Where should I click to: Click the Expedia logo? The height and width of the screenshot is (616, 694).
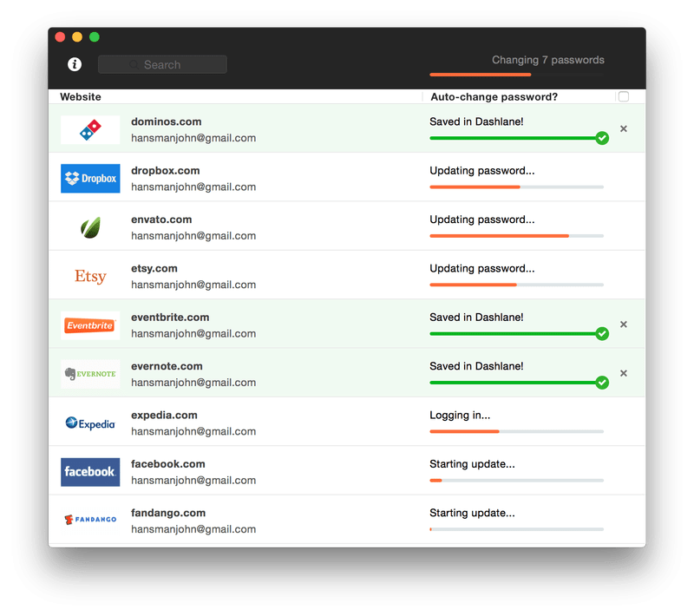(90, 423)
